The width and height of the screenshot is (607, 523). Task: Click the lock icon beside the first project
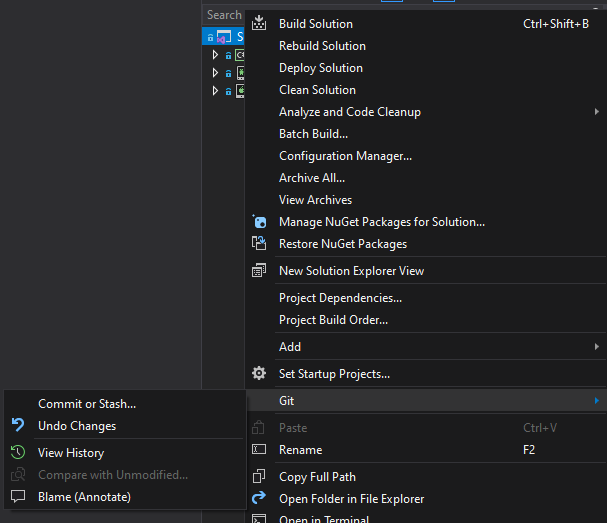pyautogui.click(x=228, y=55)
